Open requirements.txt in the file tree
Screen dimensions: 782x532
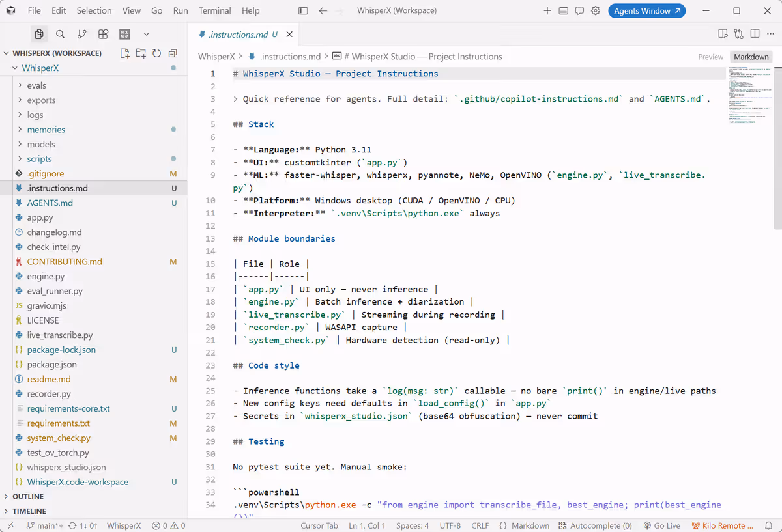pyautogui.click(x=93, y=423)
